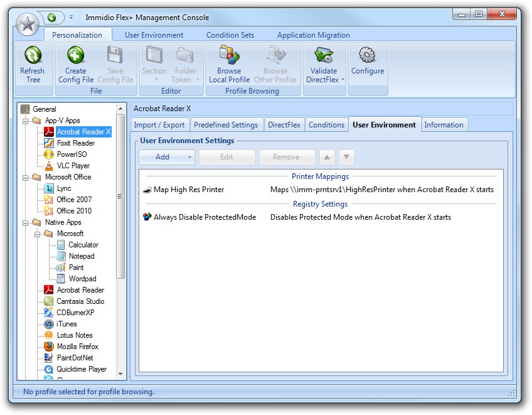Select the printer icon for Map High Res Printer

click(147, 190)
